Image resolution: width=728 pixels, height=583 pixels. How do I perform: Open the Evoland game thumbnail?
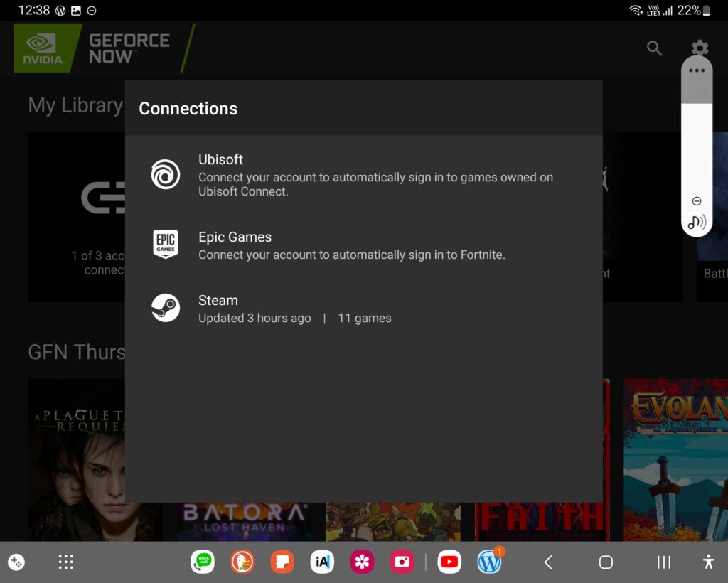[675, 459]
